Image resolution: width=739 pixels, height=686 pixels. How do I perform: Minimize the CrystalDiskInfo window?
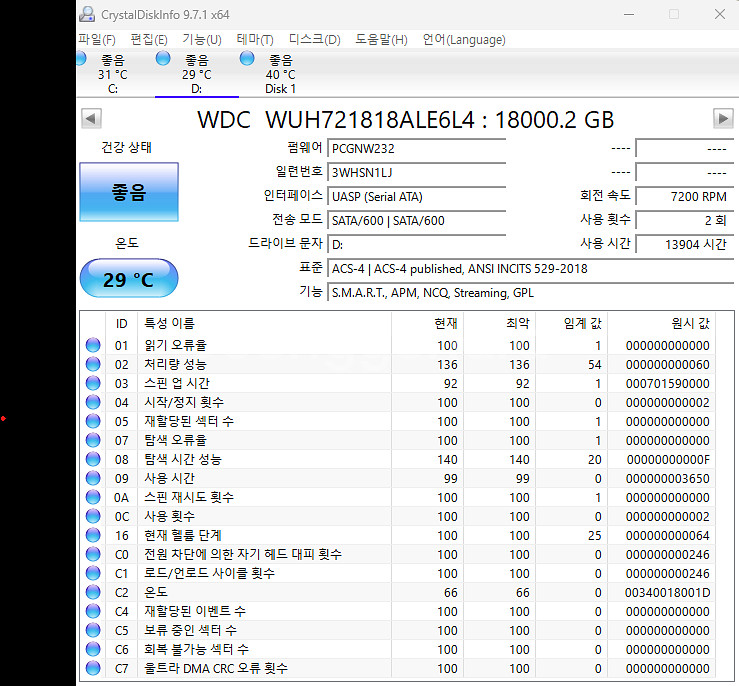tap(629, 14)
